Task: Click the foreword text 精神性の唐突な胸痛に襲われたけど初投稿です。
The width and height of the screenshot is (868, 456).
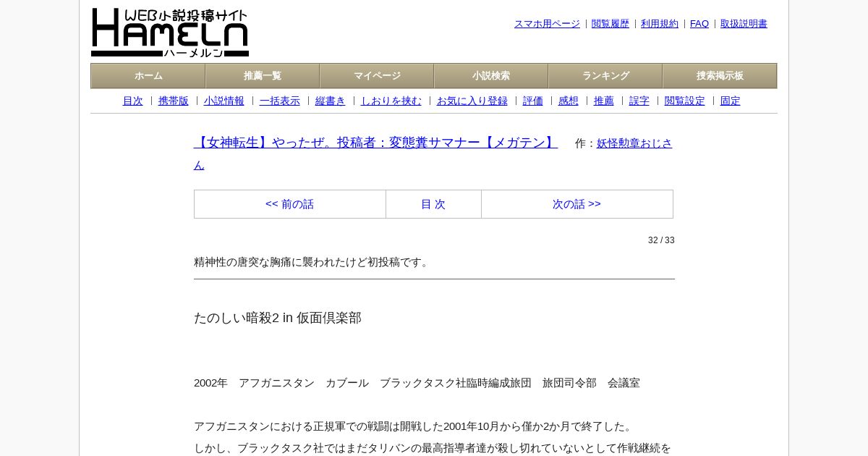Action: [x=313, y=262]
